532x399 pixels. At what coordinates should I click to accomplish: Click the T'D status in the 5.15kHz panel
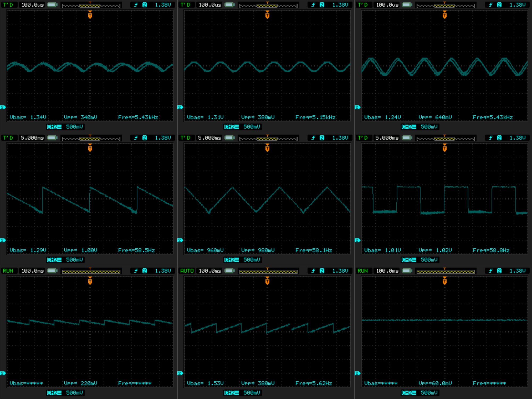(185, 5)
